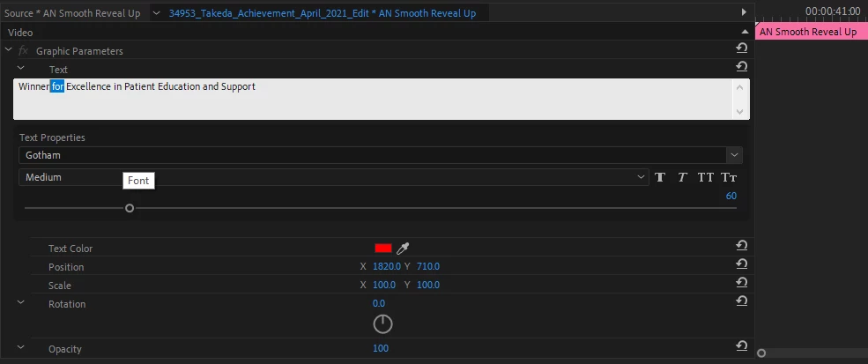
Task: Collapse the Rotation parameter
Action: pos(21,302)
